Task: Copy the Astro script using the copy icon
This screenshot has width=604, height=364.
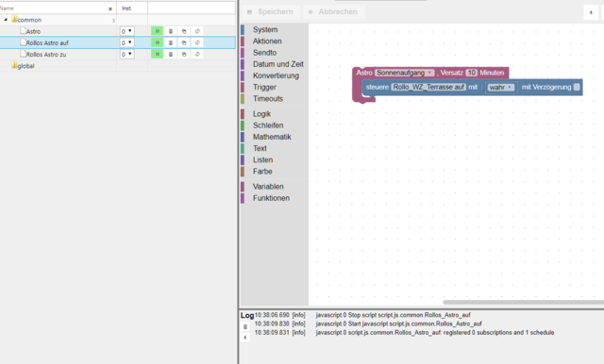Action: click(x=184, y=31)
